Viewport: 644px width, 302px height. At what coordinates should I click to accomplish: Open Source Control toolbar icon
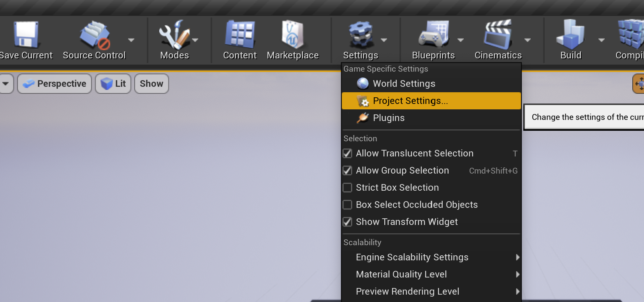95,35
